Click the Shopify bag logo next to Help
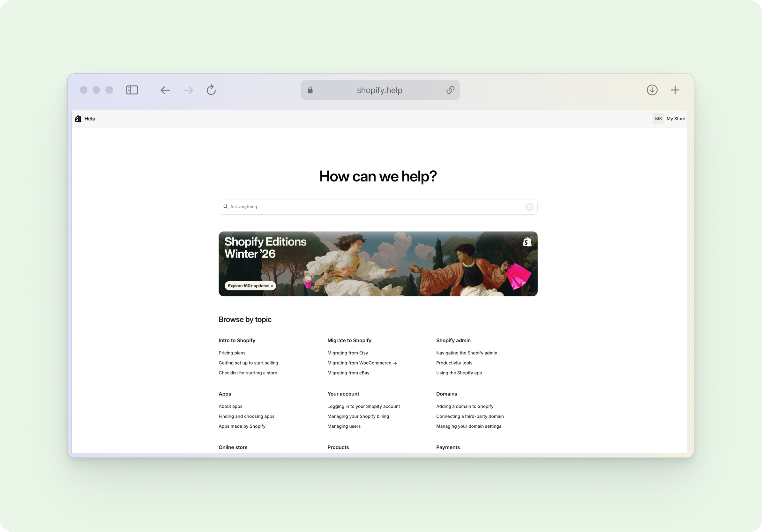 [x=78, y=119]
